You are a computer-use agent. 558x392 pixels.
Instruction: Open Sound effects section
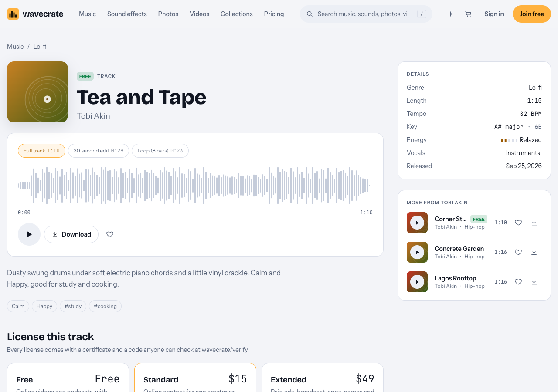[x=127, y=14]
